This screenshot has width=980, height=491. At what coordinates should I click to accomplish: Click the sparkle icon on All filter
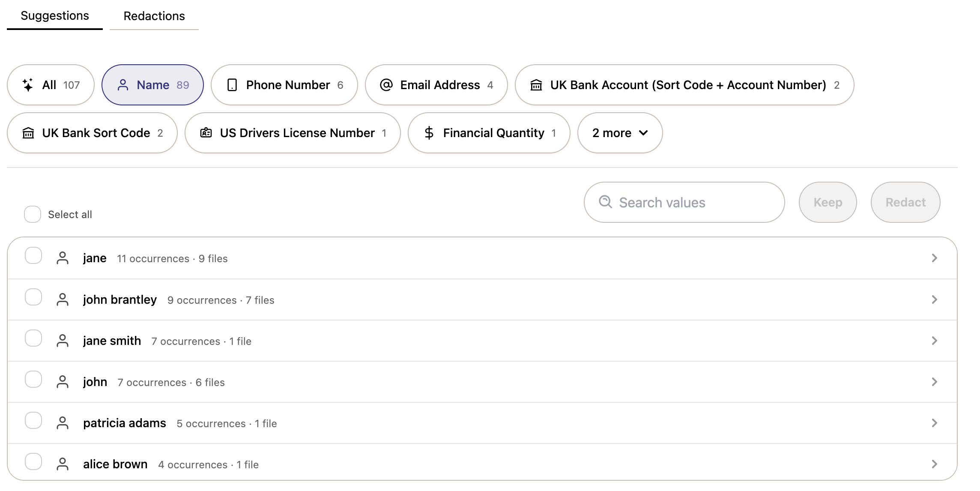(x=28, y=85)
